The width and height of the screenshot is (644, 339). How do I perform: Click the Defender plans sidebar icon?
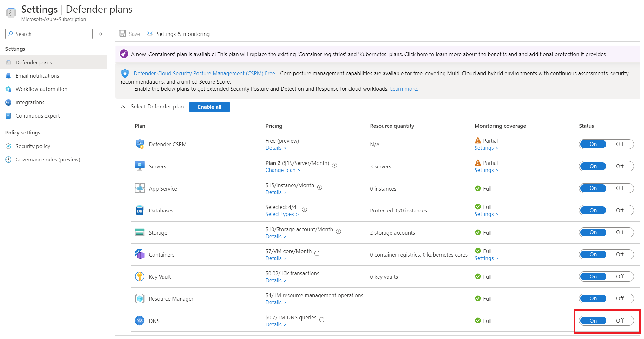[x=9, y=62]
